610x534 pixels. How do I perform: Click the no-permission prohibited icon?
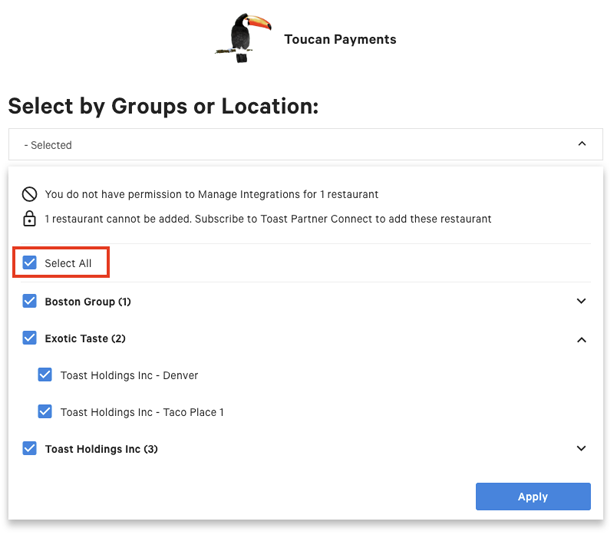coord(29,194)
